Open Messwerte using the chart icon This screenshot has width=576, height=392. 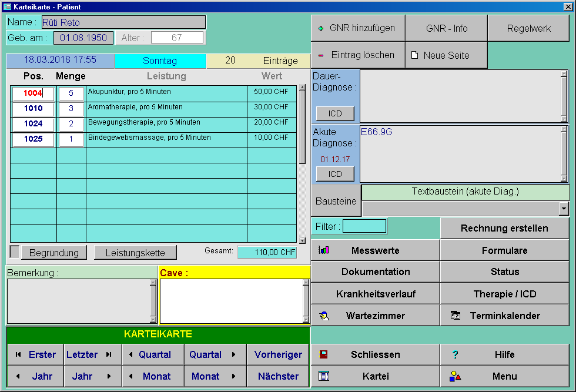coord(324,250)
